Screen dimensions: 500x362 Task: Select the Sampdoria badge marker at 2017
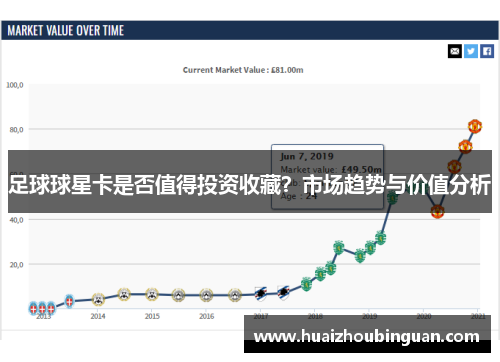click(261, 294)
